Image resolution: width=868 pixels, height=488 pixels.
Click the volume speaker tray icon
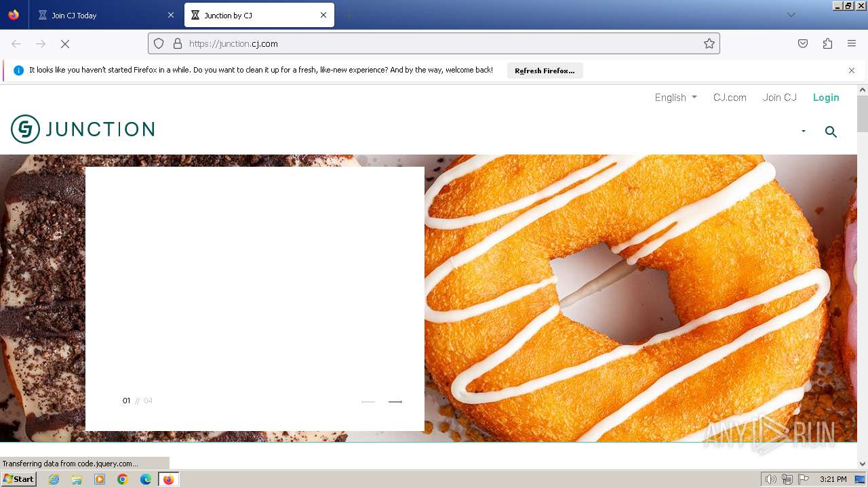point(770,479)
